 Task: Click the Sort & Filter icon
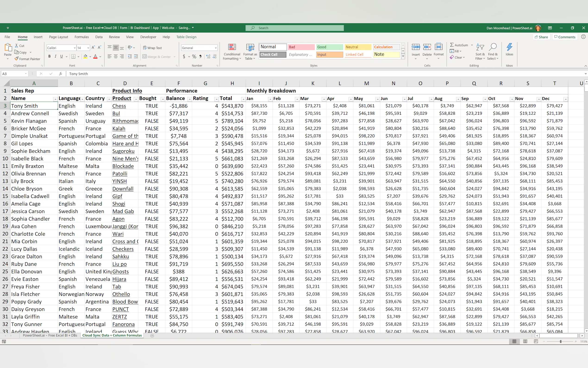[480, 47]
